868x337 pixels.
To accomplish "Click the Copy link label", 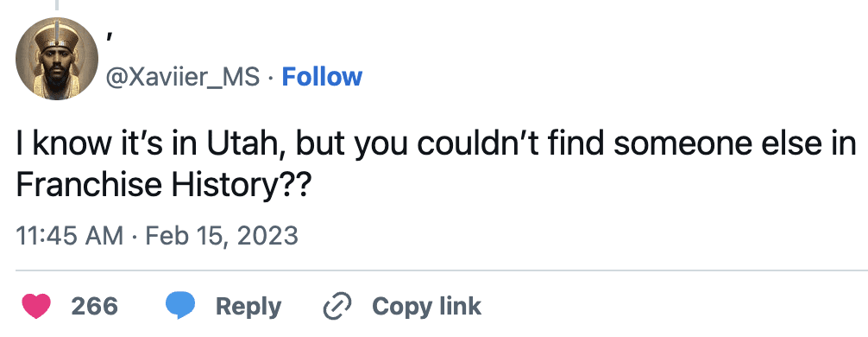I will [426, 306].
